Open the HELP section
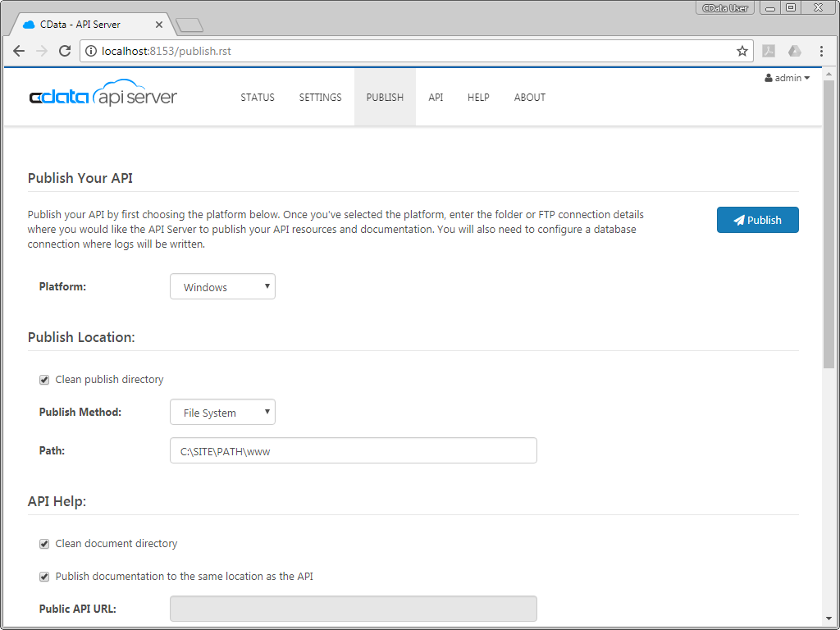840x630 pixels. (x=478, y=97)
